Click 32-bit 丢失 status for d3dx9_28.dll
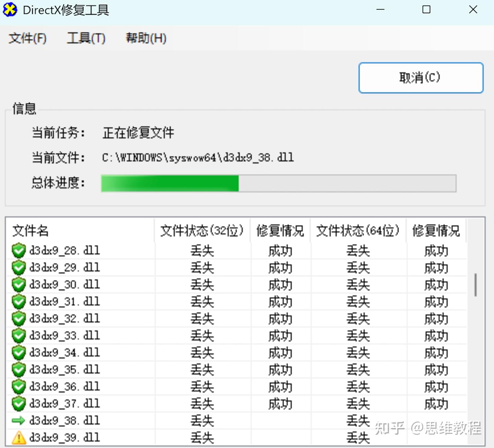The image size is (494, 448). pyautogui.click(x=202, y=251)
